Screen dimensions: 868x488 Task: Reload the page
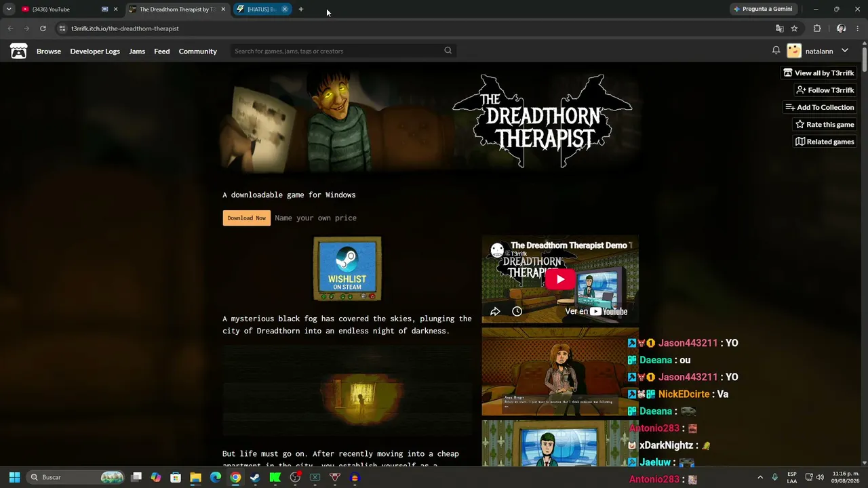point(43,28)
